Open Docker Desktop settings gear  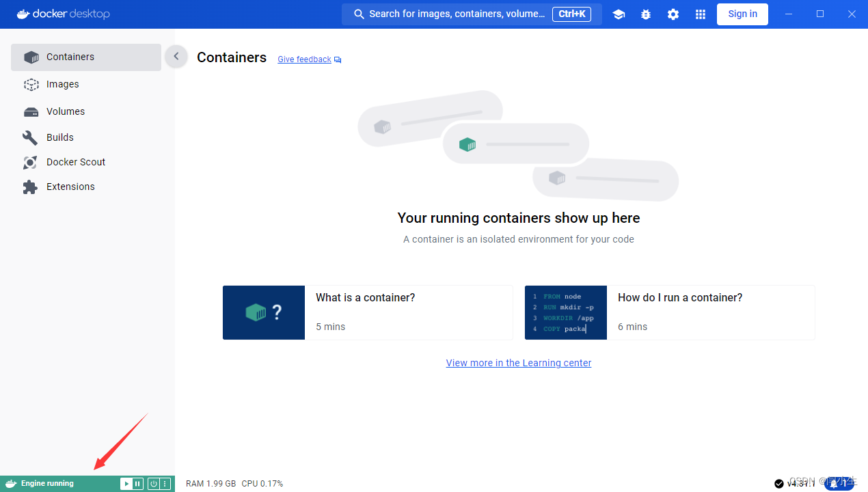pos(673,14)
